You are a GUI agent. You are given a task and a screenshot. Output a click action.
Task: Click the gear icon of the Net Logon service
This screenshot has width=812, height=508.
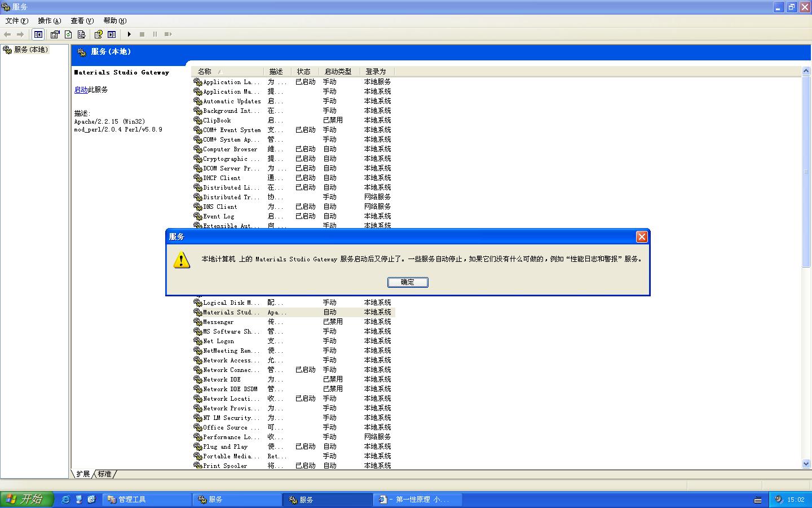(x=198, y=341)
